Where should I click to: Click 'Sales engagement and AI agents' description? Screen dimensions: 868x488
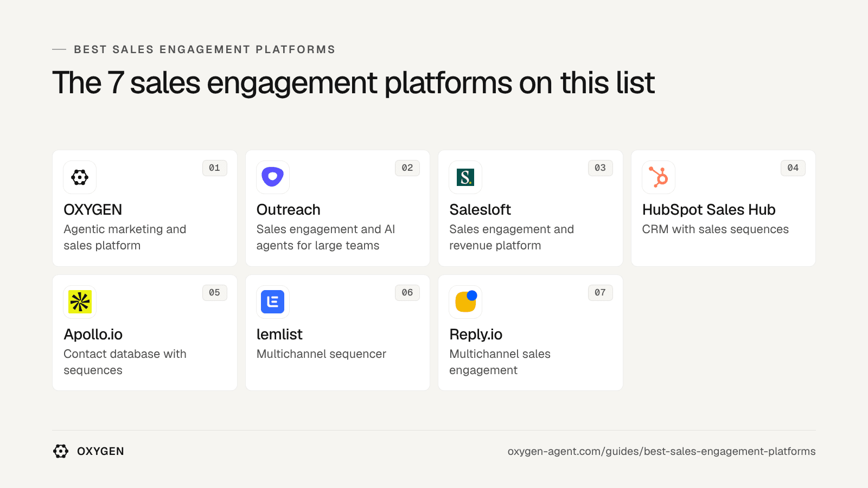point(326,237)
